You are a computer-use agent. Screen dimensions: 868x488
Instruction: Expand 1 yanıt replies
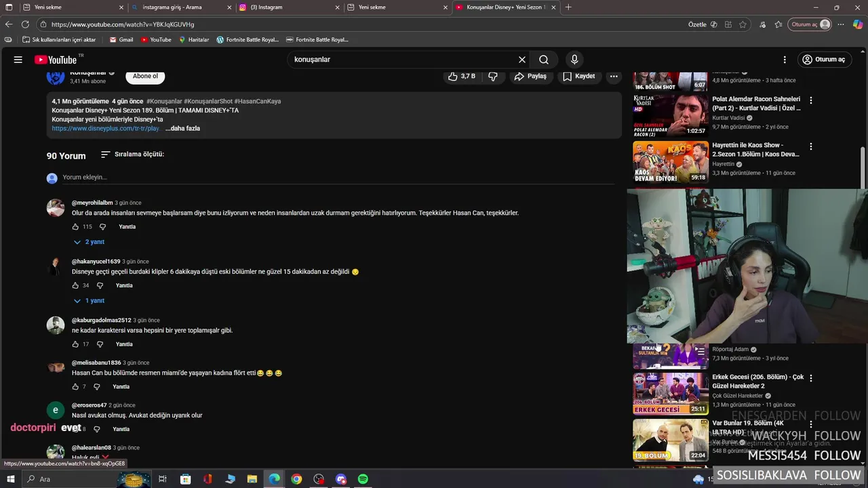pyautogui.click(x=89, y=301)
